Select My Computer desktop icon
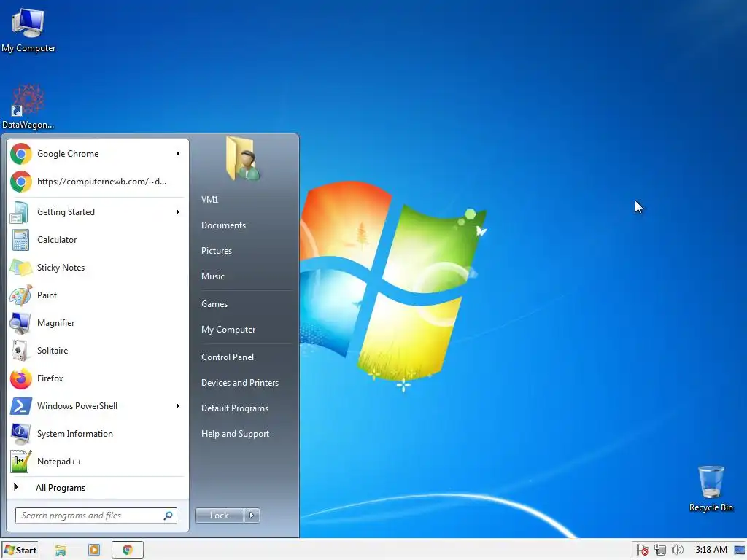Screen dimensions: 747x560 (28, 28)
